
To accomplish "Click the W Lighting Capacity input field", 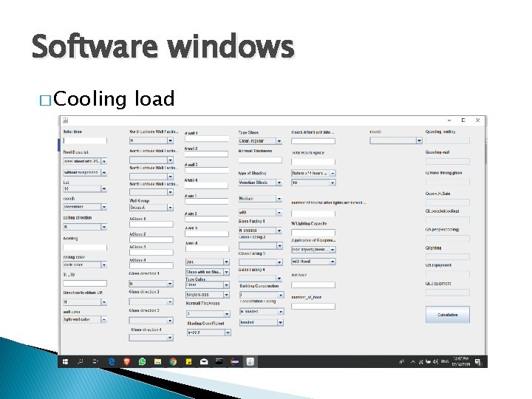I will [x=313, y=233].
